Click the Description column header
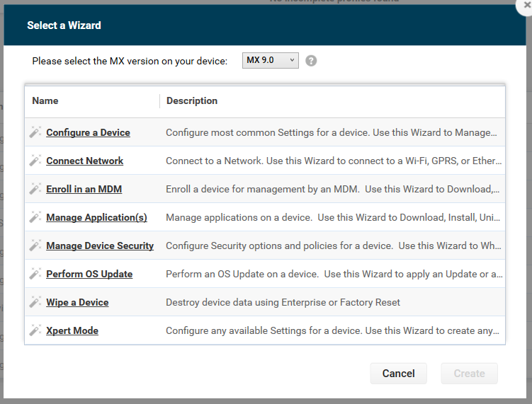The height and width of the screenshot is (404, 532). coord(192,101)
